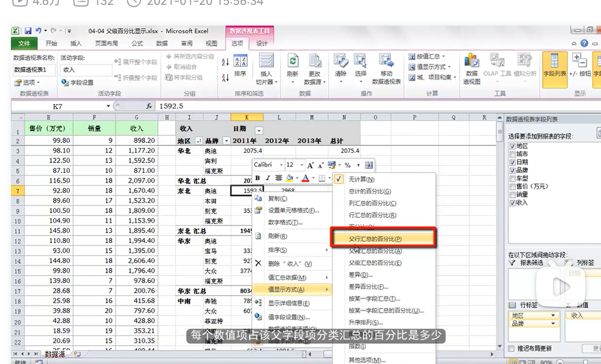Screen dimensions: 601x364
Task: Click the 数据透视图 pivot chart icon
Action: point(471,69)
